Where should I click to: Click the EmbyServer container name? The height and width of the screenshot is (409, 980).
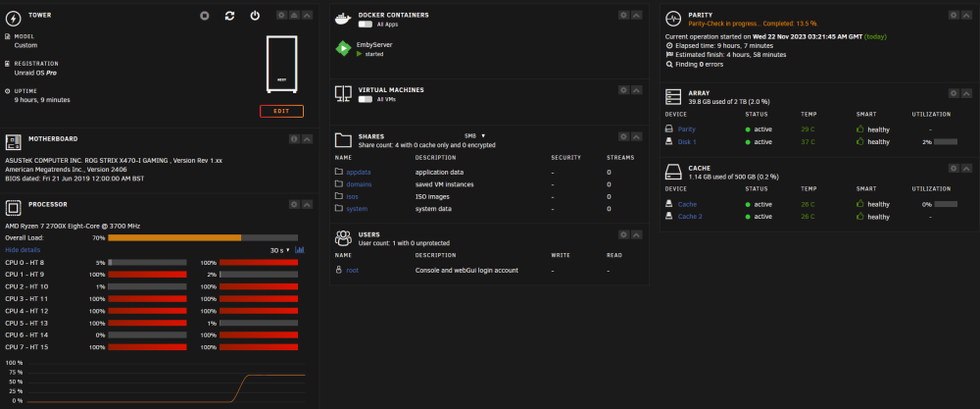pyautogui.click(x=374, y=45)
